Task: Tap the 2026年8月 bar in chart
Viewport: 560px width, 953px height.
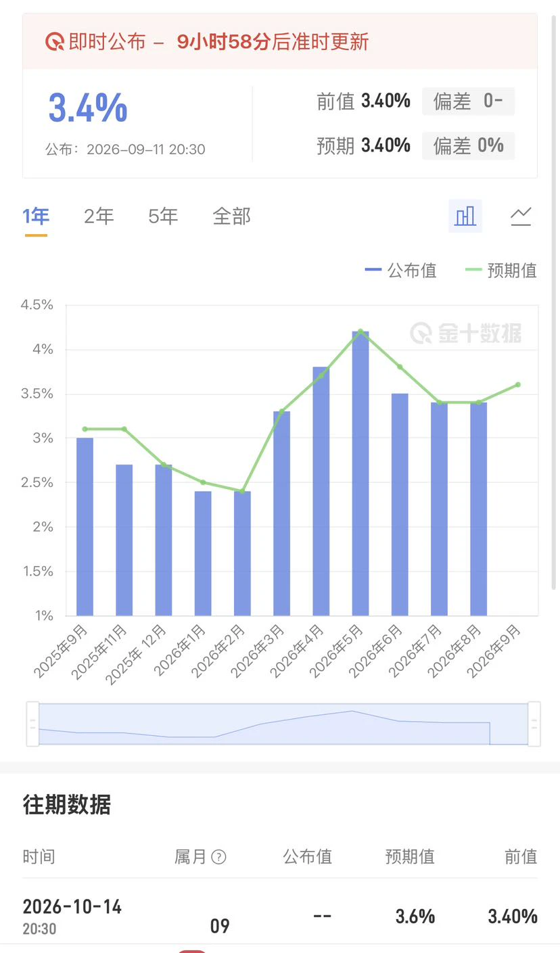Action: (x=479, y=509)
